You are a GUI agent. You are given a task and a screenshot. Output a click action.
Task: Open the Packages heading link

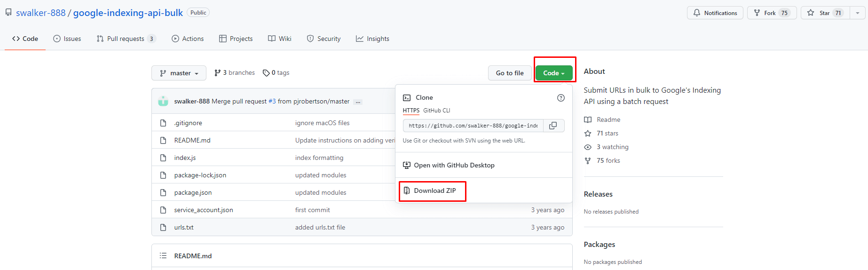coord(600,244)
